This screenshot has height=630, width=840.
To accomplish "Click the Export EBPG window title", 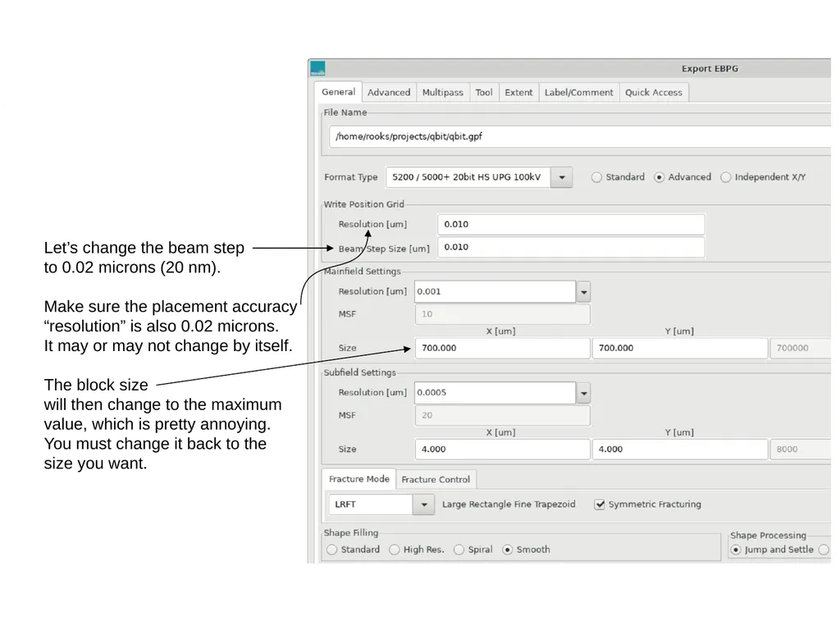I will coord(710,69).
